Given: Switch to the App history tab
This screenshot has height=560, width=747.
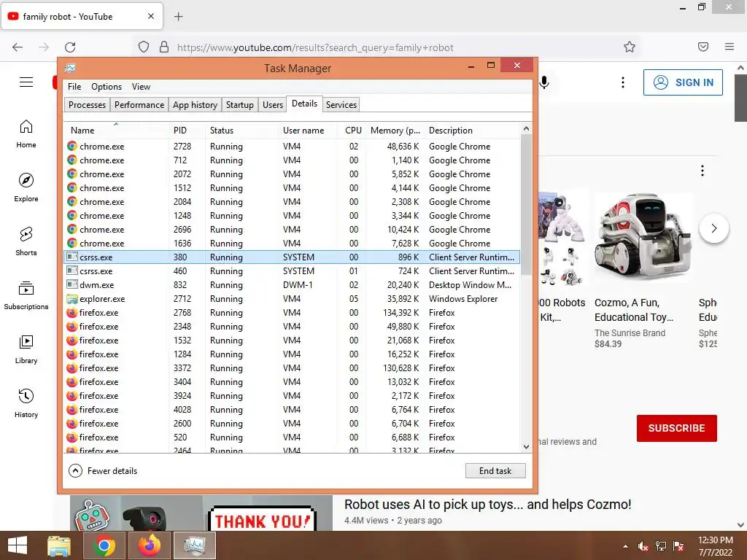Looking at the screenshot, I should point(195,105).
